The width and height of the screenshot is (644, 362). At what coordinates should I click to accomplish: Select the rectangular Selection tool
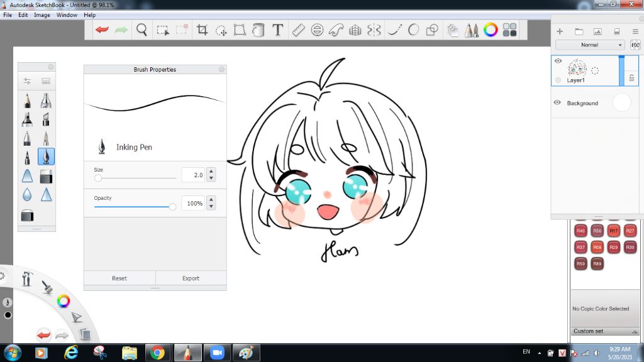(163, 30)
